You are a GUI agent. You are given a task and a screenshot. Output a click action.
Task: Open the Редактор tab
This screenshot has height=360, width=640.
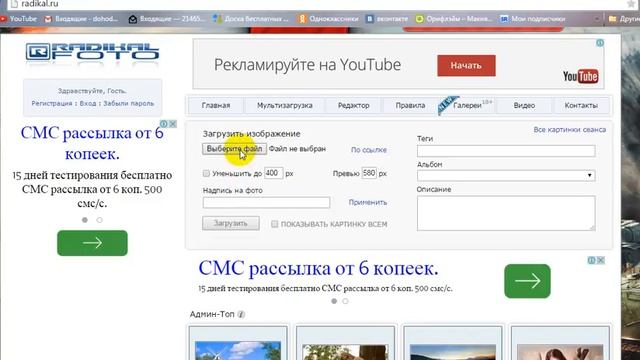click(x=353, y=105)
